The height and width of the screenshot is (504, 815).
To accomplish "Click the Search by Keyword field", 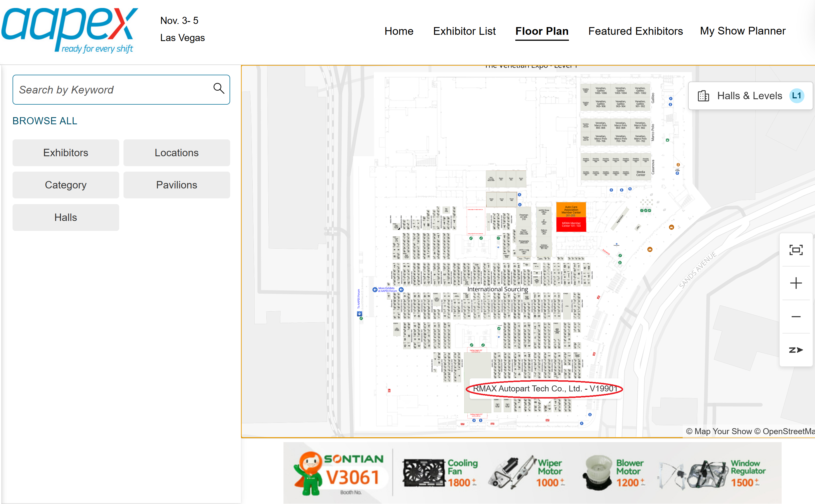I will click(x=121, y=90).
